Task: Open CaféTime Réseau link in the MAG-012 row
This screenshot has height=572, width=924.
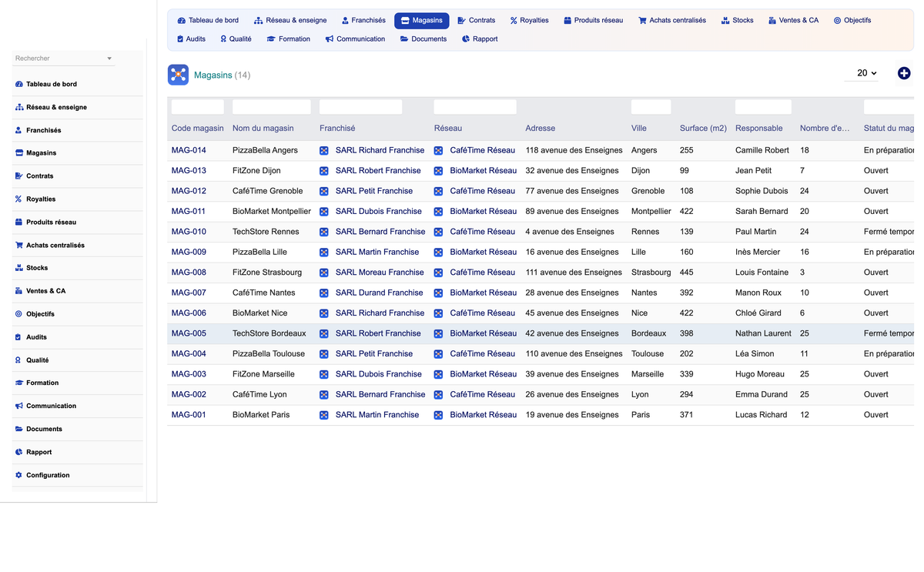Action: (x=483, y=191)
